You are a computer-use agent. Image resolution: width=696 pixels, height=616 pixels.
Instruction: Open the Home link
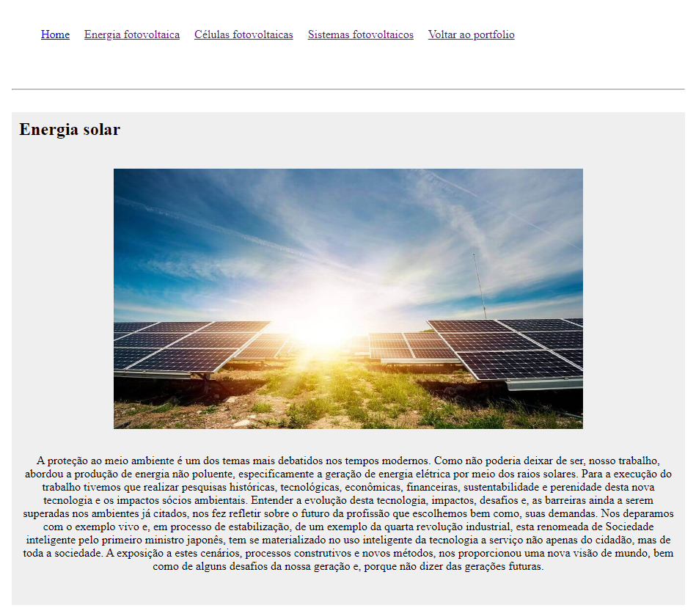coord(55,34)
